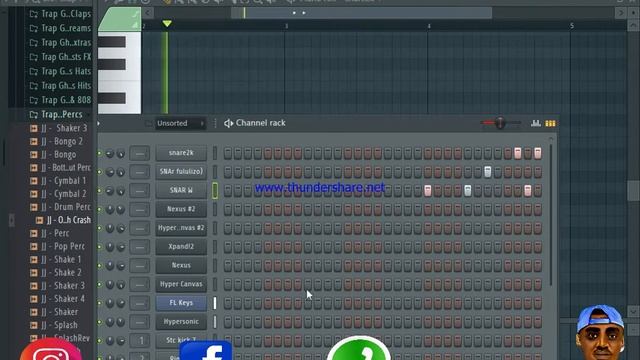Preview the JJ - Splash sample

pos(59,325)
